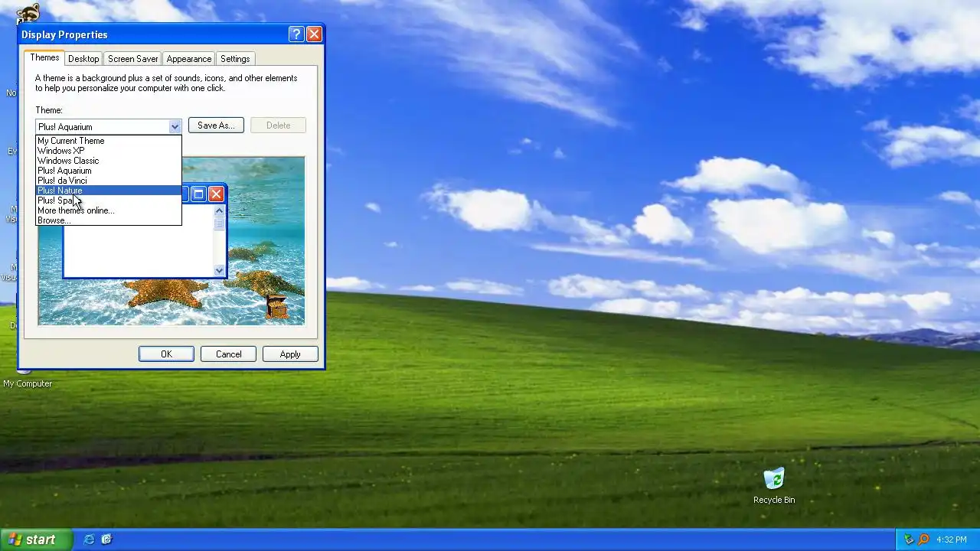Screen dimensions: 980x551
Task: Apply the theme with the Apply button
Action: pyautogui.click(x=290, y=354)
